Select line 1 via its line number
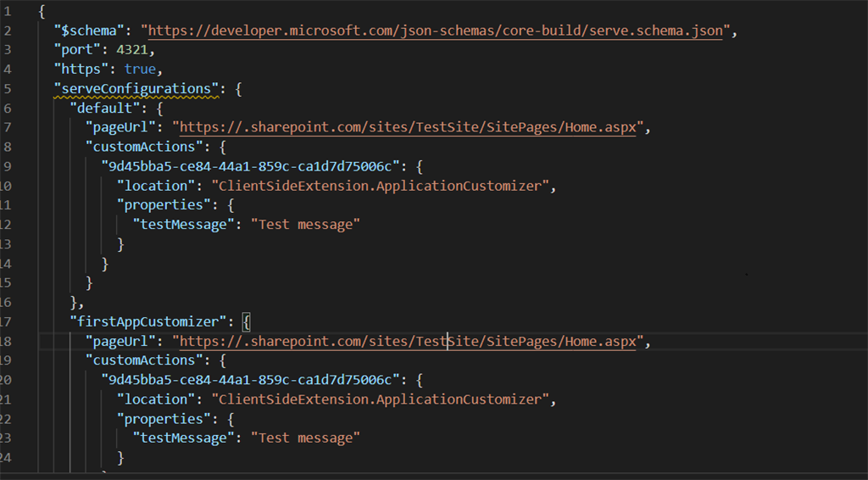 [x=7, y=11]
